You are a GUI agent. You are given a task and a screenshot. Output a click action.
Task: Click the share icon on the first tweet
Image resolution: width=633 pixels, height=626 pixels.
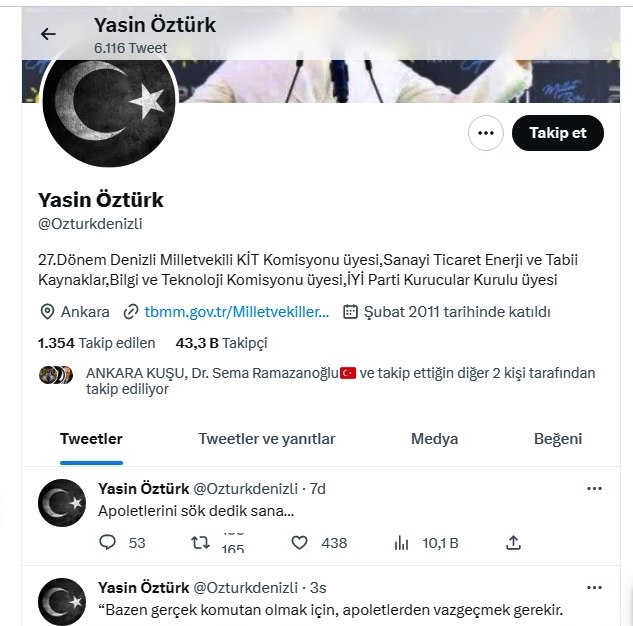tap(513, 543)
